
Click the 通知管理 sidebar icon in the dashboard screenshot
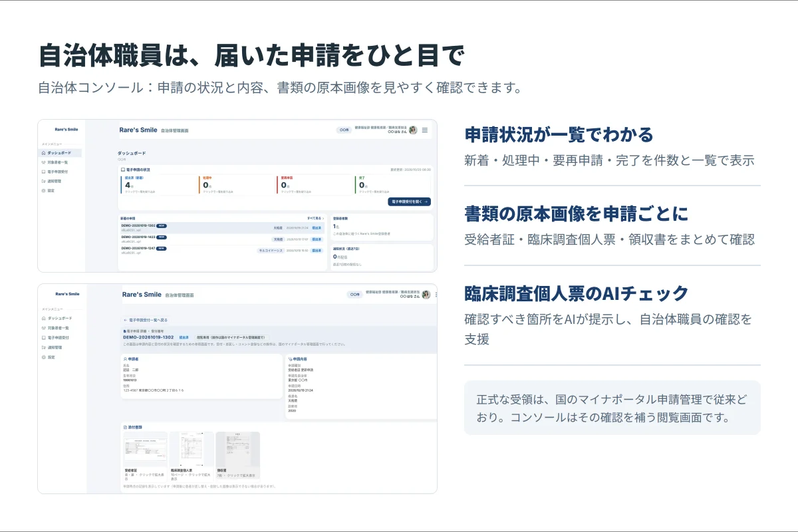44,181
